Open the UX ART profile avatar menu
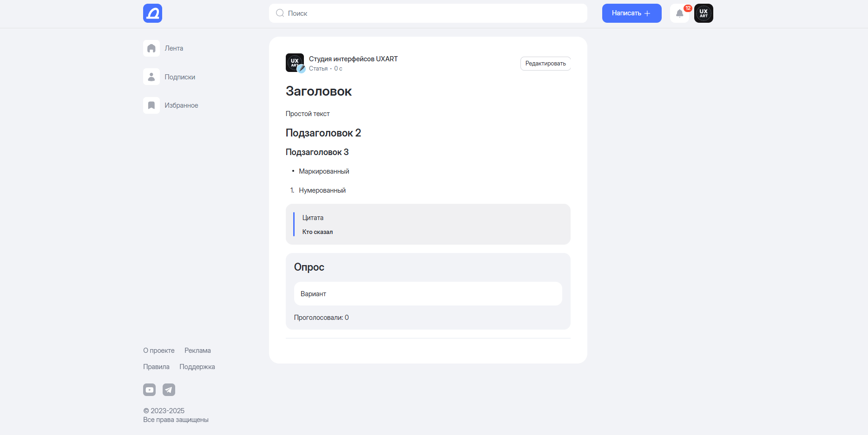 click(704, 13)
